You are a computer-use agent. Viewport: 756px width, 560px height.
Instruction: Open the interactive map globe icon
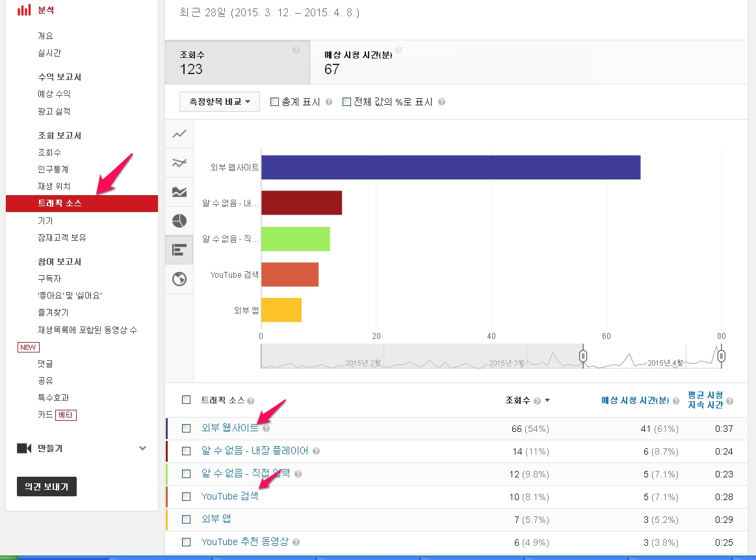(179, 279)
